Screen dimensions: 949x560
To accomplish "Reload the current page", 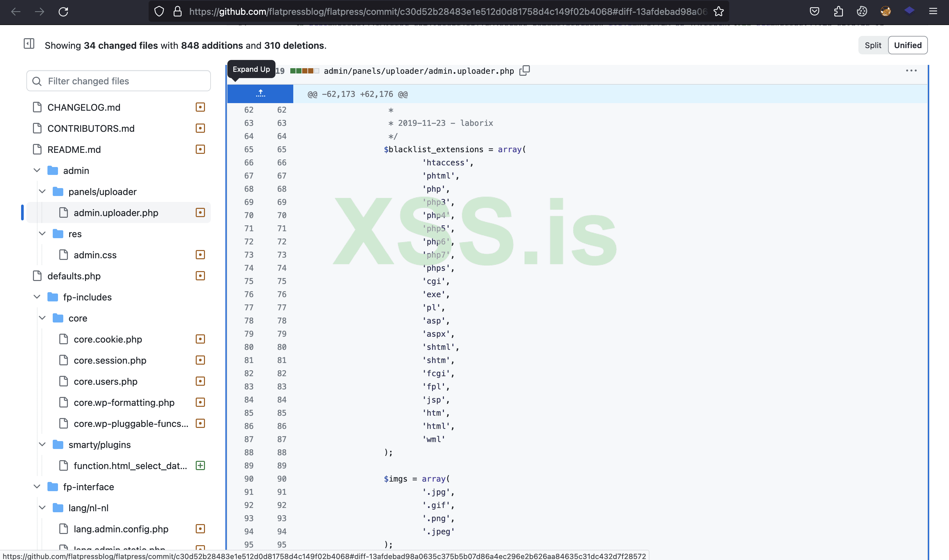I will tap(63, 11).
